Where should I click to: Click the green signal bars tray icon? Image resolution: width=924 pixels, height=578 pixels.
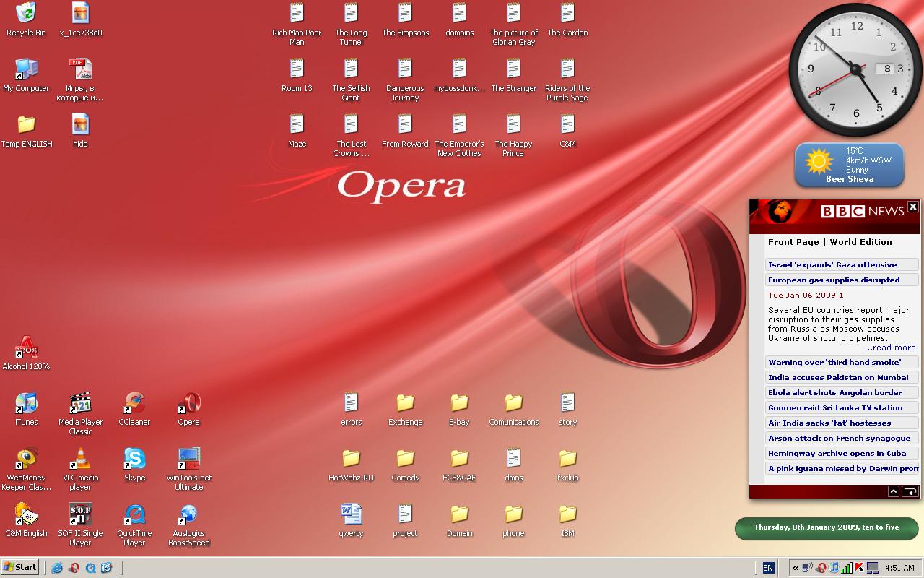pos(847,568)
